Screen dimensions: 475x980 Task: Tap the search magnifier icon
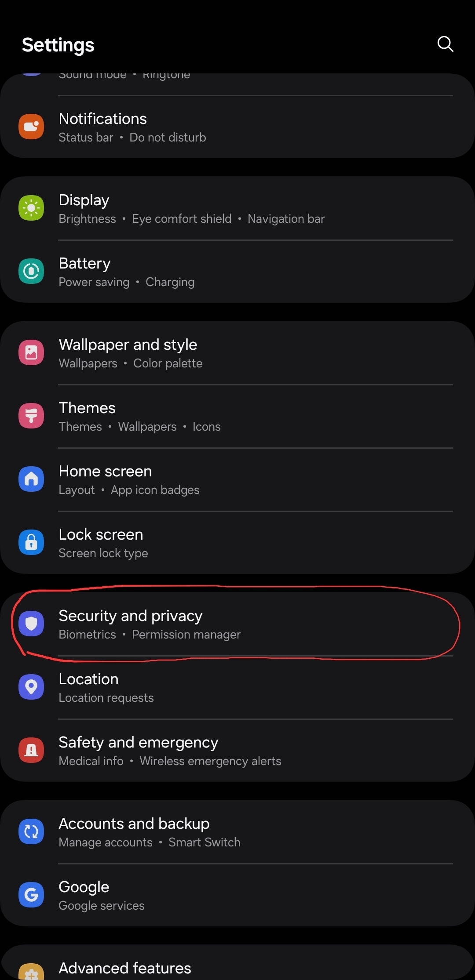(x=445, y=44)
